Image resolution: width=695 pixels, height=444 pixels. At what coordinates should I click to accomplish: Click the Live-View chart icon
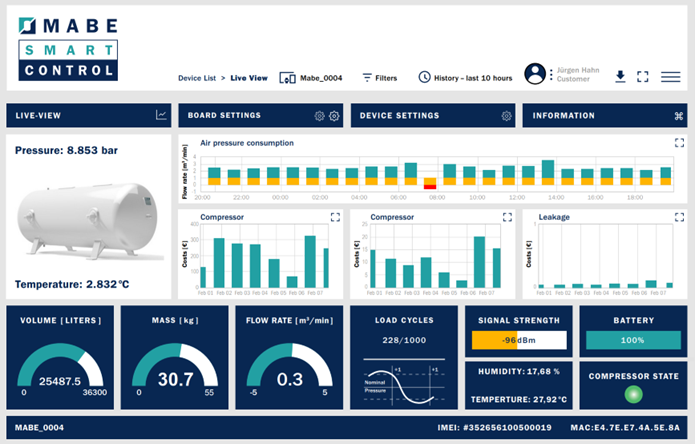click(x=161, y=116)
